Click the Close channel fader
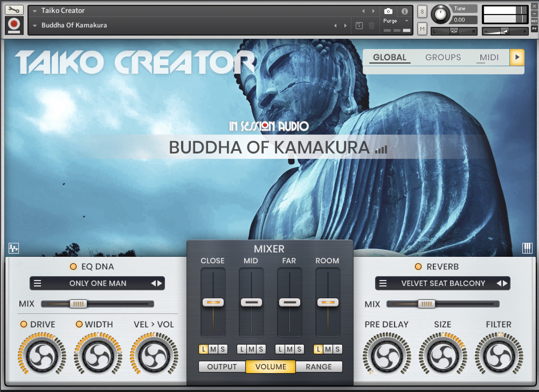This screenshot has width=539, height=392. 213,302
